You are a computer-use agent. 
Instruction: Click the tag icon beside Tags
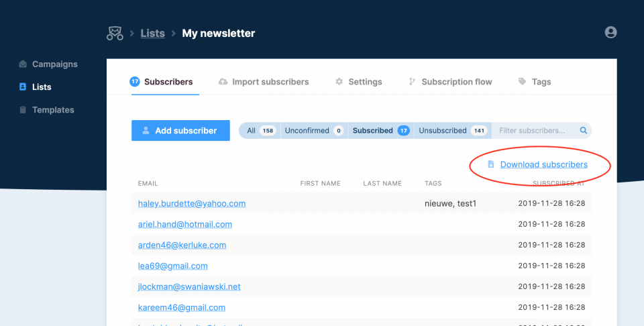pos(522,82)
